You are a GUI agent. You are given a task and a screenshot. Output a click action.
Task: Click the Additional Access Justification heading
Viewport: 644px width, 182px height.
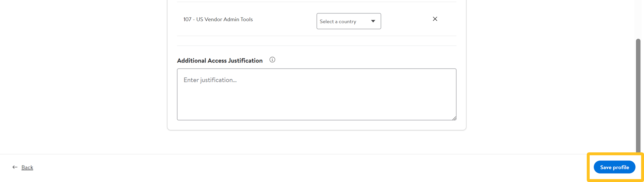tap(220, 61)
